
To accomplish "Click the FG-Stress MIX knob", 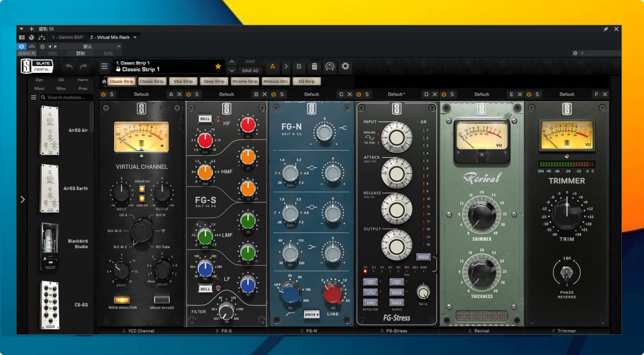I will (x=423, y=292).
